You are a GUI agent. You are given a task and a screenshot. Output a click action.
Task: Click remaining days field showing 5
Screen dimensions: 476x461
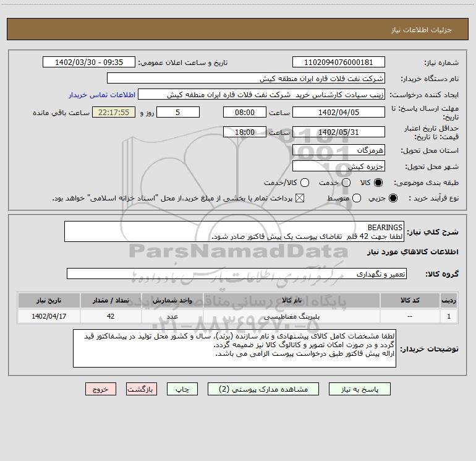point(178,112)
